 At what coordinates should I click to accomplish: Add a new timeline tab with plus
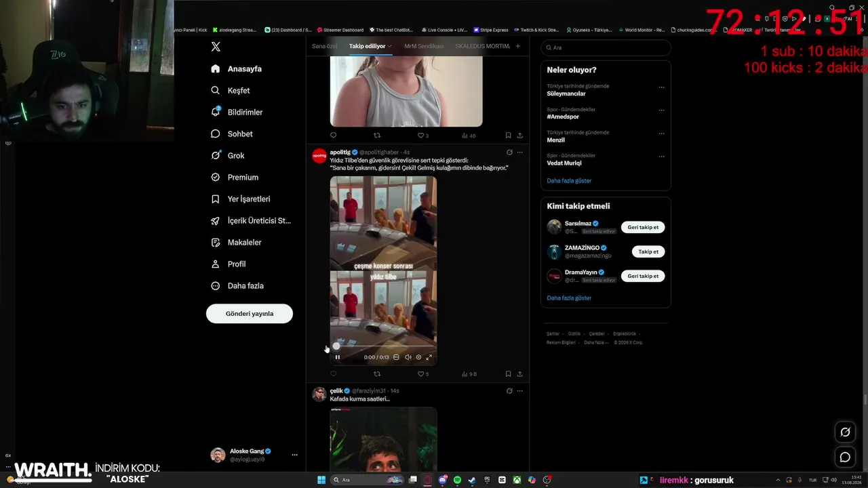coord(518,46)
